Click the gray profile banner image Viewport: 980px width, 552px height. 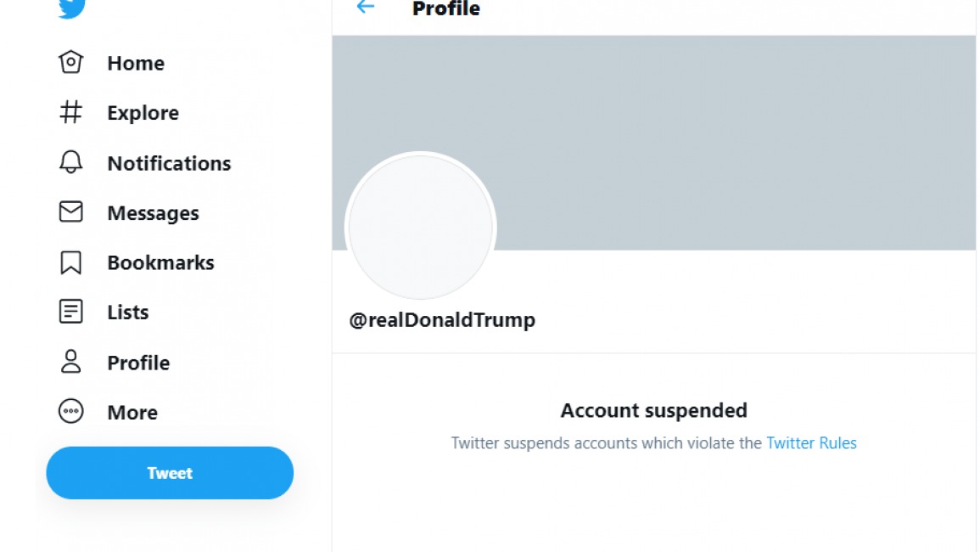tap(653, 143)
